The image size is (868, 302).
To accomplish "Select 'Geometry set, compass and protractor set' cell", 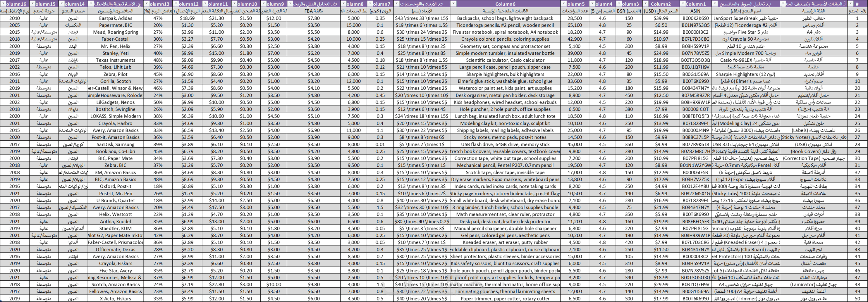I will (x=505, y=46).
